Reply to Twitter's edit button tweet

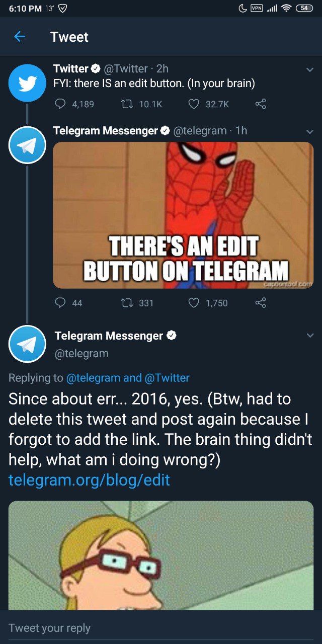tap(60, 104)
